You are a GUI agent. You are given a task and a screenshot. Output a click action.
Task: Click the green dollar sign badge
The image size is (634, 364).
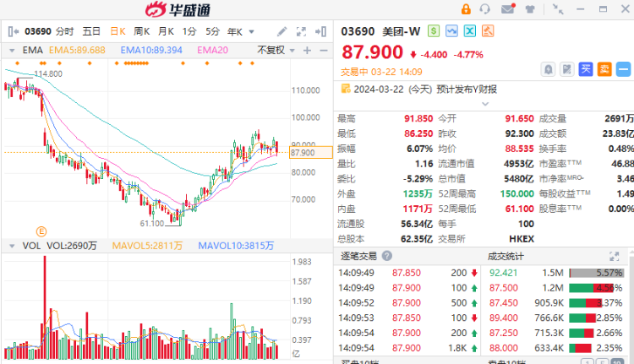[434, 31]
